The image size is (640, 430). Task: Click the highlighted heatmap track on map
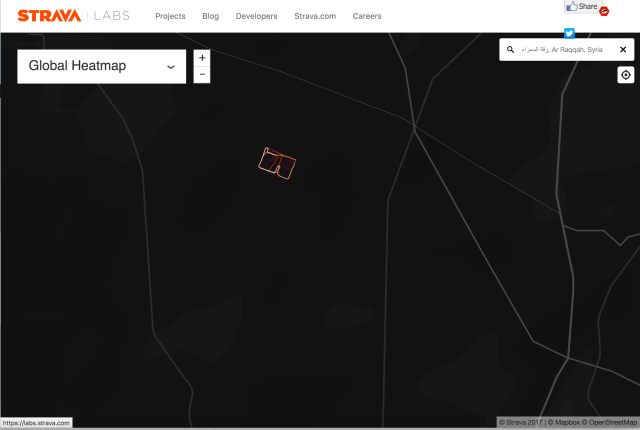278,163
